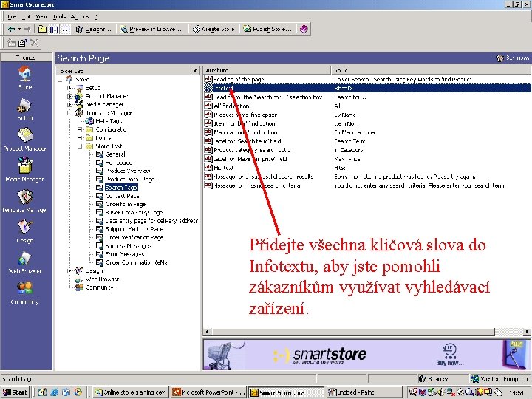
Task: Expand the Configuration folder node
Action: (80, 129)
